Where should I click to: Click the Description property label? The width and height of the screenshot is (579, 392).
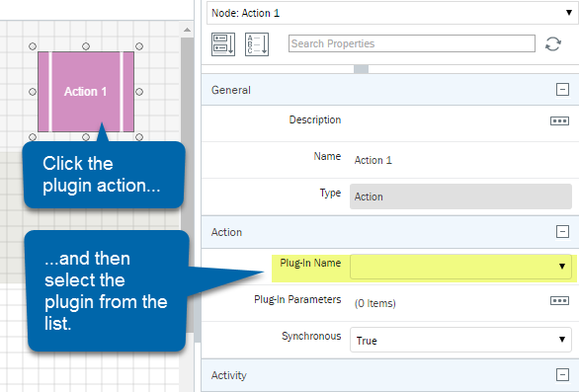(x=315, y=119)
